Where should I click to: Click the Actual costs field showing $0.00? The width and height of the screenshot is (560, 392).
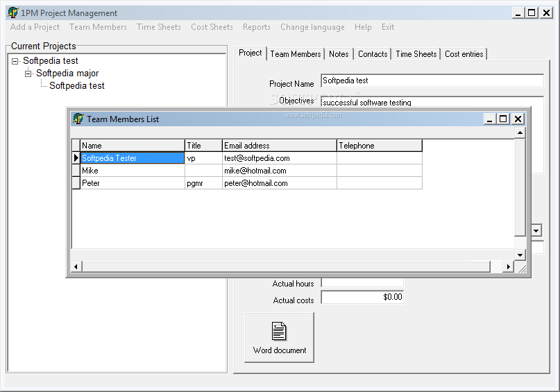click(362, 297)
